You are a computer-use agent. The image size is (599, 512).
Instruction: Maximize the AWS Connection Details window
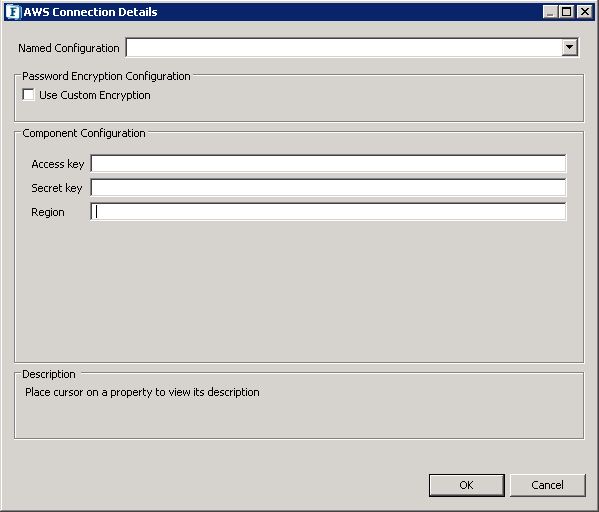[567, 12]
